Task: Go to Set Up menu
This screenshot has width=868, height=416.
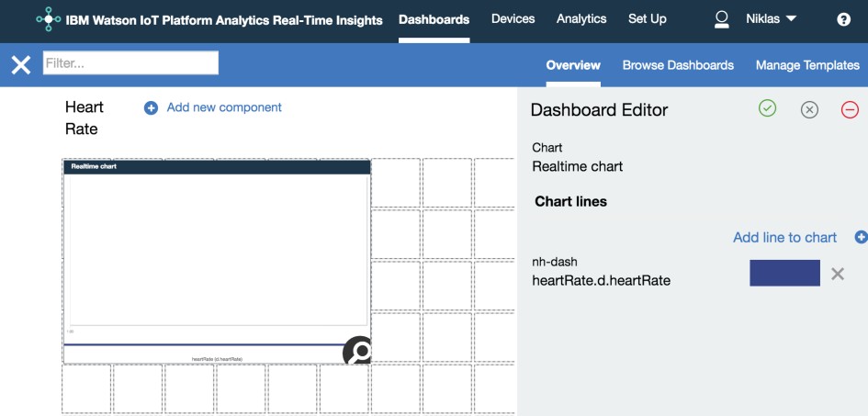Action: (648, 18)
